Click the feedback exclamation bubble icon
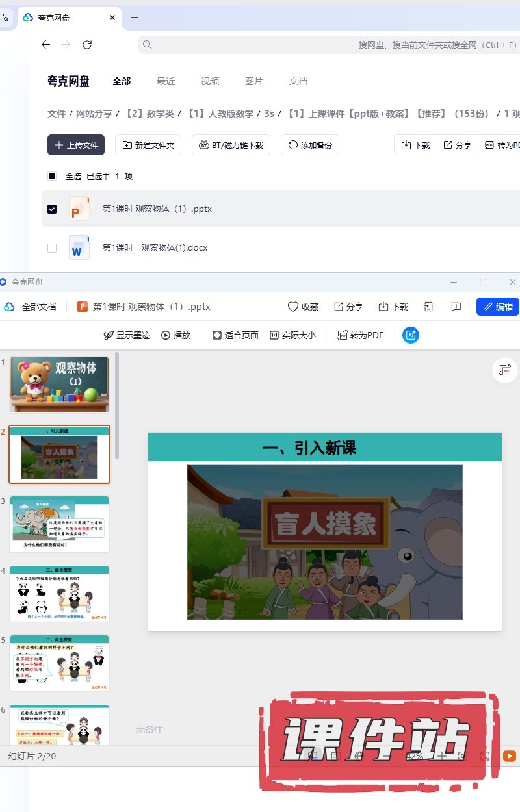 [x=456, y=307]
